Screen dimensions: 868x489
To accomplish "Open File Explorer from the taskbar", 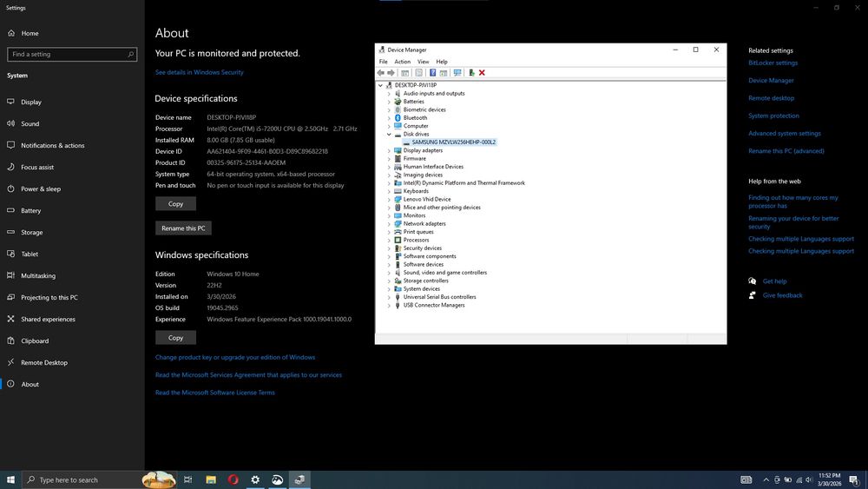I will point(211,479).
